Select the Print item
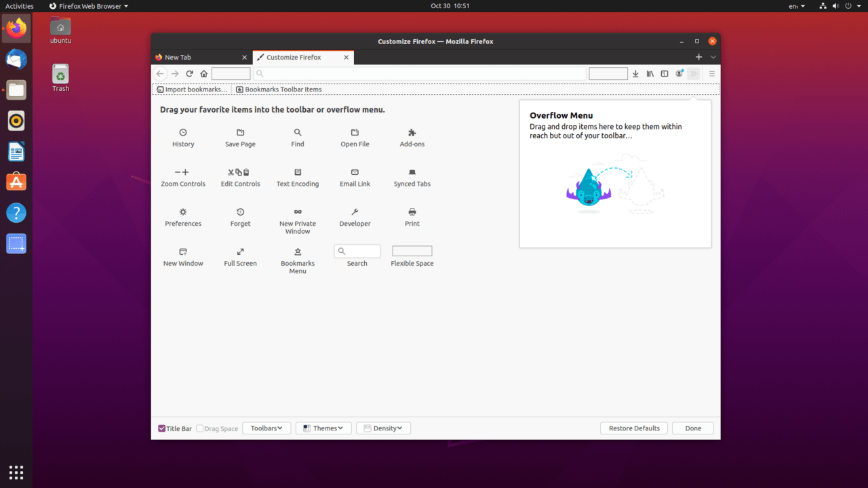 coord(412,218)
